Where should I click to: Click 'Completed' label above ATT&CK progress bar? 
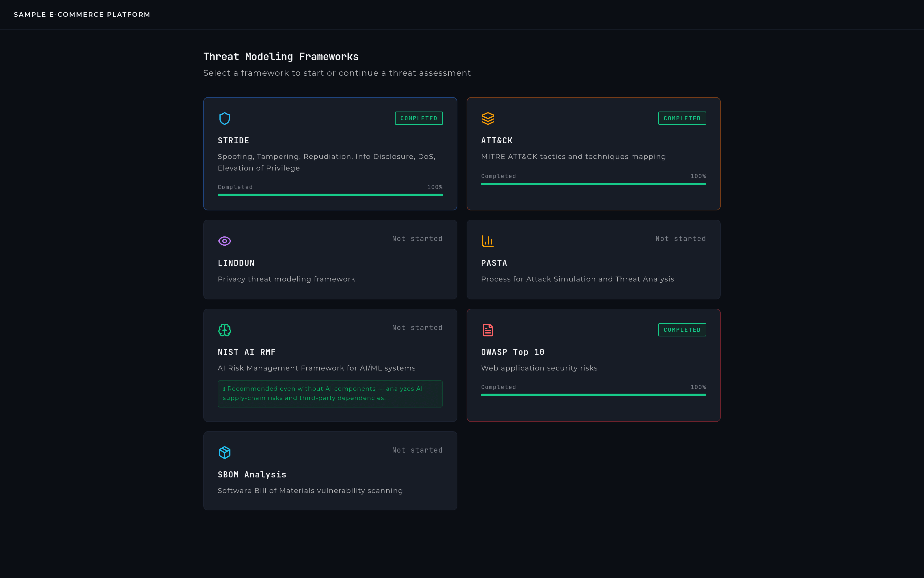[498, 176]
